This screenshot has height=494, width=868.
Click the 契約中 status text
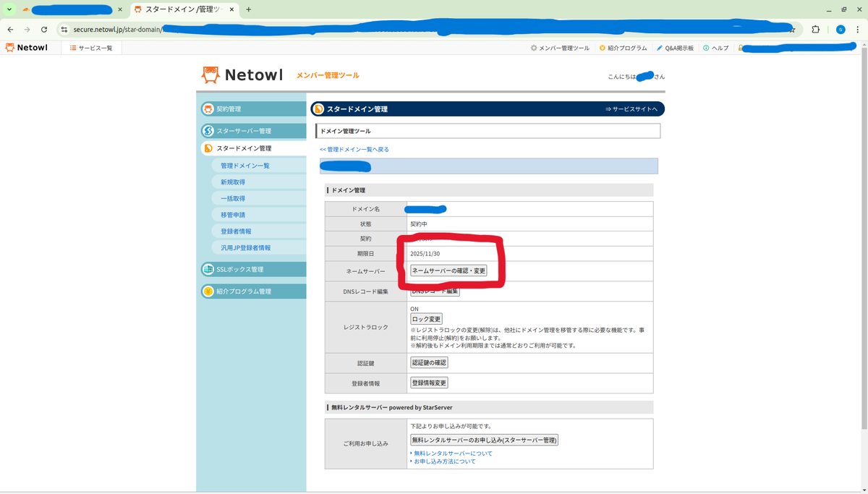[419, 224]
